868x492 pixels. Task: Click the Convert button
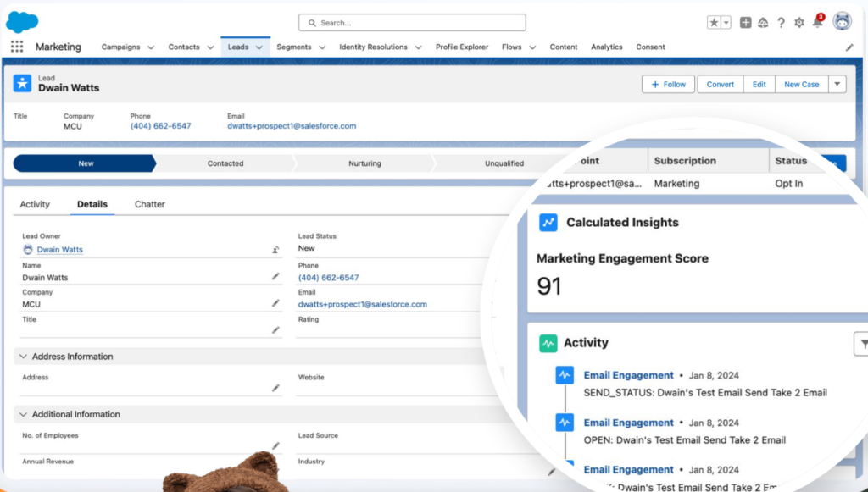721,84
